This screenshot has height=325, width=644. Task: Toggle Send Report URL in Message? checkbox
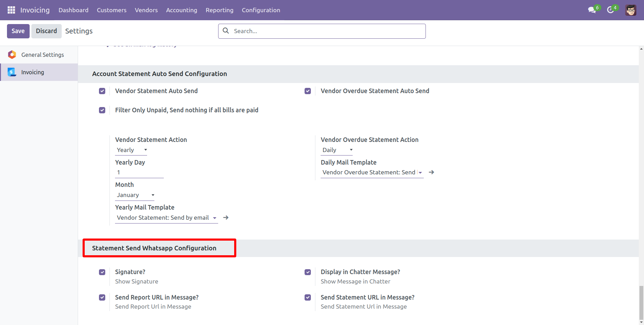[102, 297]
